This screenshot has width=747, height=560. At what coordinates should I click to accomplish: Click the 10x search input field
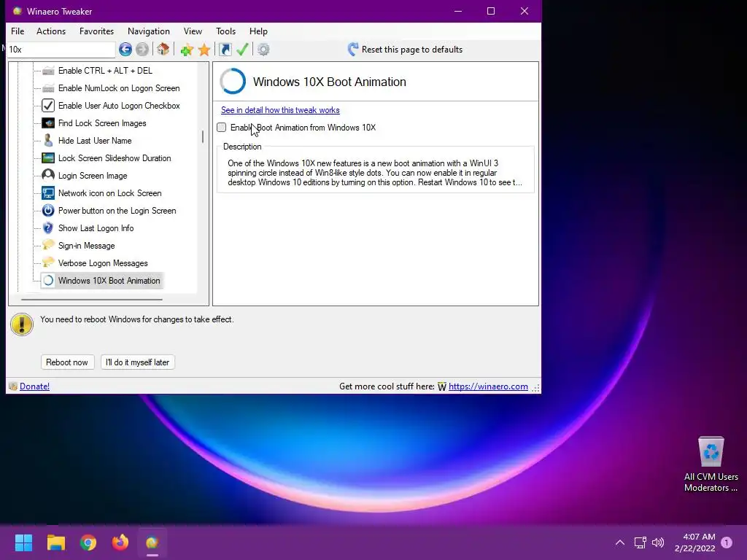point(61,50)
